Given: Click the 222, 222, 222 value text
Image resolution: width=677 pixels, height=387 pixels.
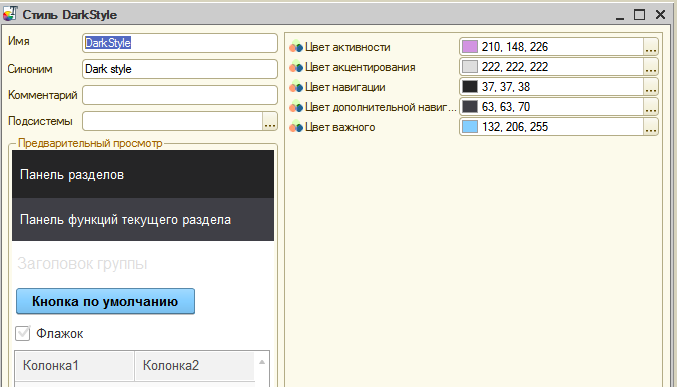Looking at the screenshot, I should [515, 67].
